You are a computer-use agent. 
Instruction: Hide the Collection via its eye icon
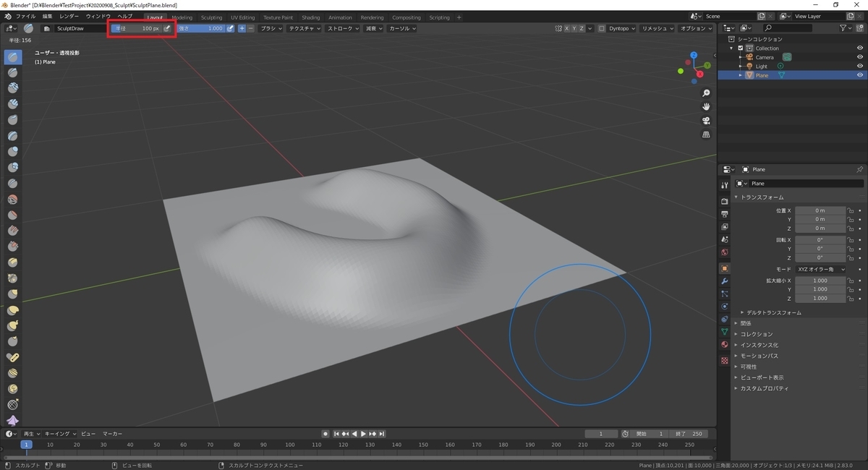pos(860,48)
